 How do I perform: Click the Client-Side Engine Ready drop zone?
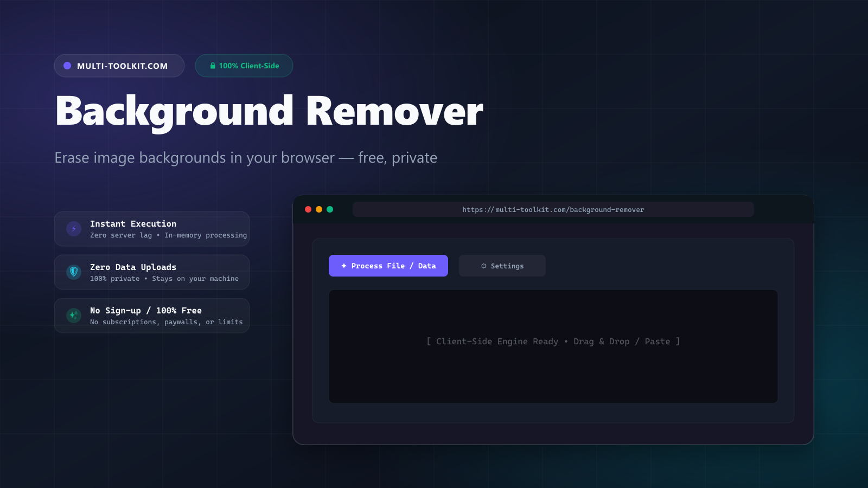tap(553, 346)
